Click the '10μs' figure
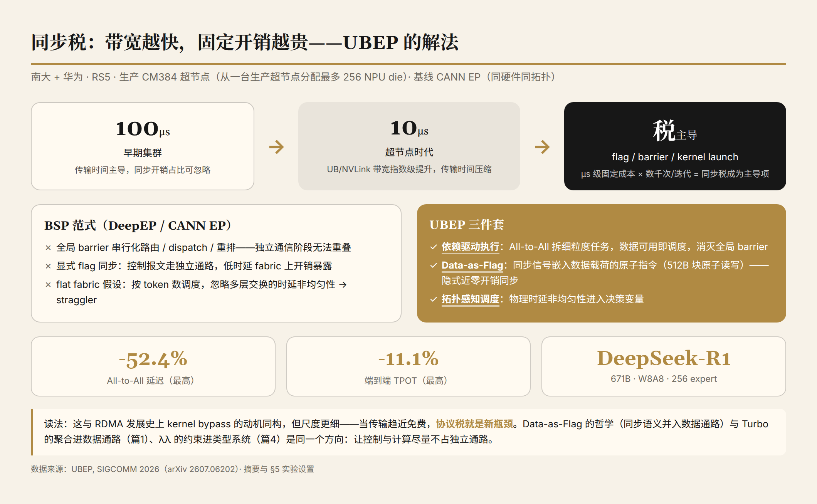 [409, 128]
